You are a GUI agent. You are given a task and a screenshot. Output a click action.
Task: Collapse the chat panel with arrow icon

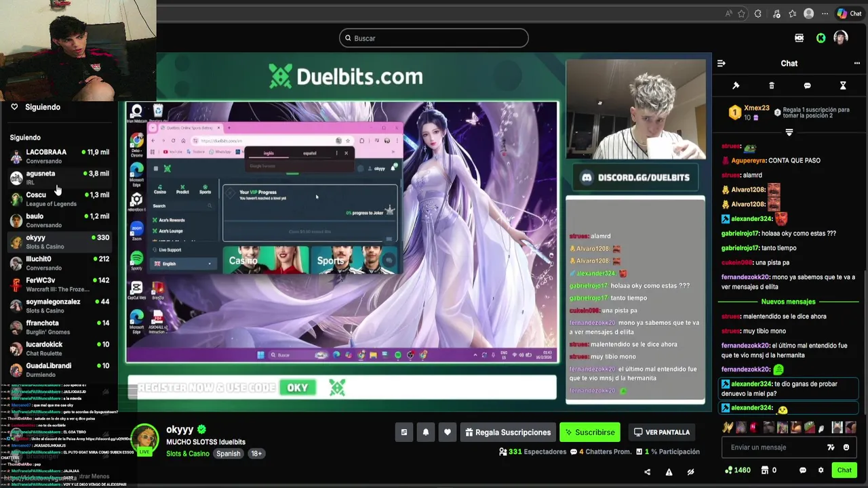721,63
